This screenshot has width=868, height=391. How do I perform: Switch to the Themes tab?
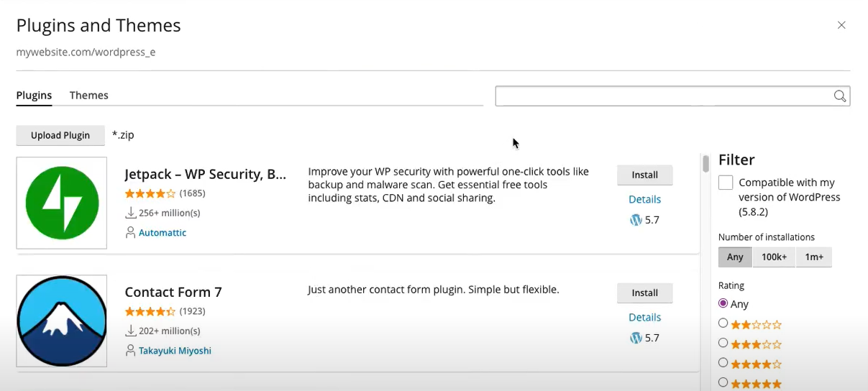[x=89, y=96]
